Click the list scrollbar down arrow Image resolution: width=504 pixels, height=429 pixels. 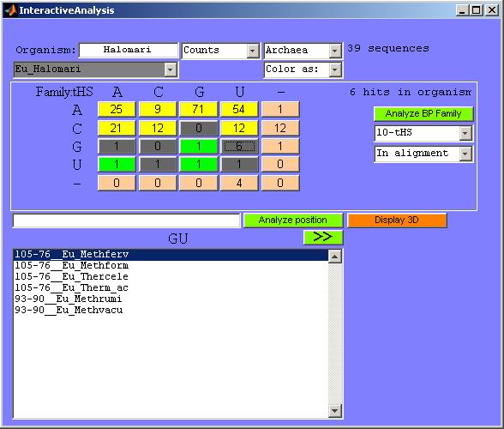(335, 410)
